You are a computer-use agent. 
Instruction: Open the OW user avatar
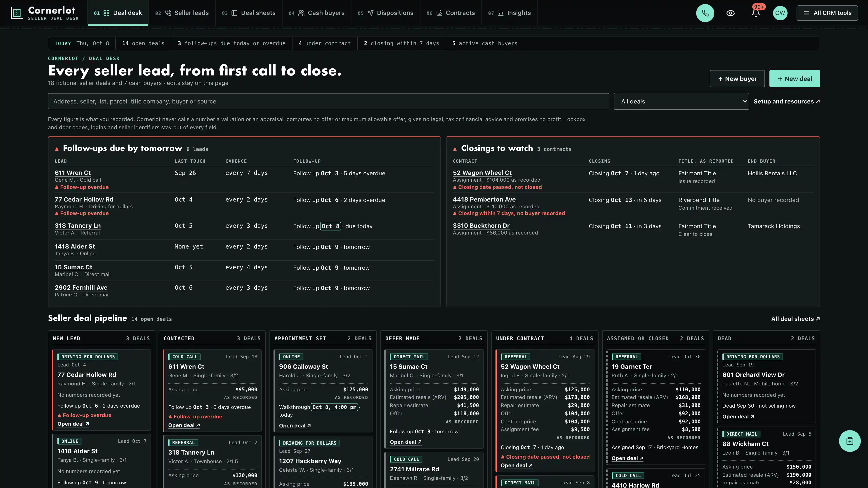[x=780, y=13]
